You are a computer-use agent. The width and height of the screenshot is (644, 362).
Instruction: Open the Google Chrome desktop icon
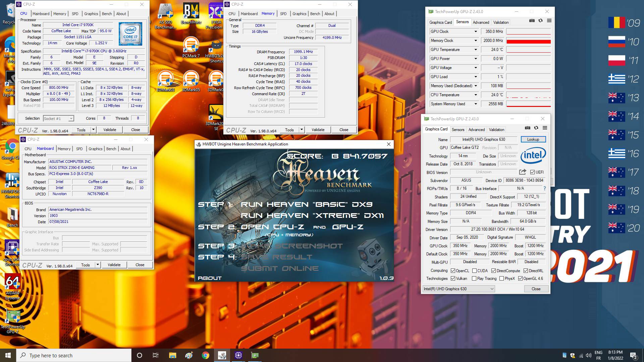(12, 149)
